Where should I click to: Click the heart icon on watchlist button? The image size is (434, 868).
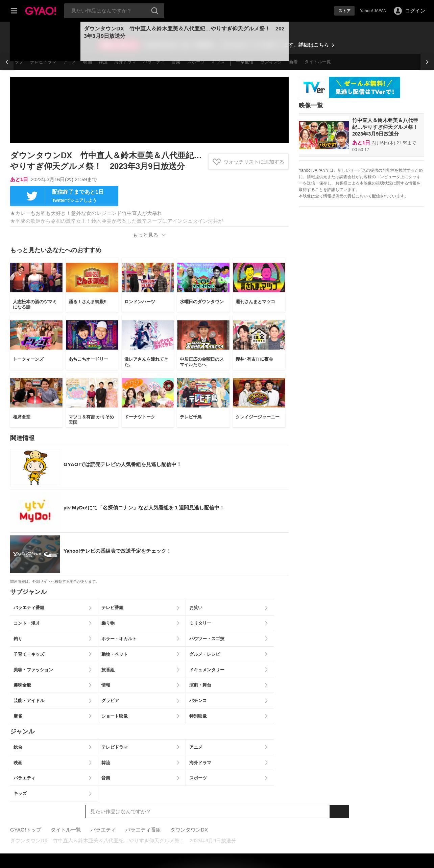click(x=217, y=162)
